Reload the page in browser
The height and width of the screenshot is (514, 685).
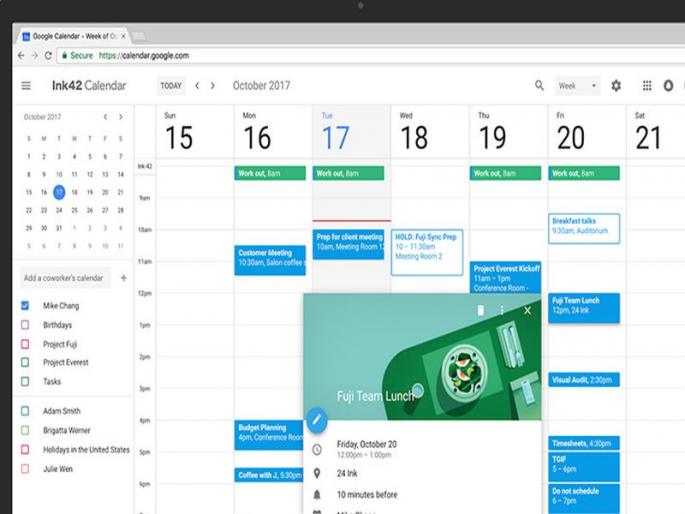click(x=48, y=55)
